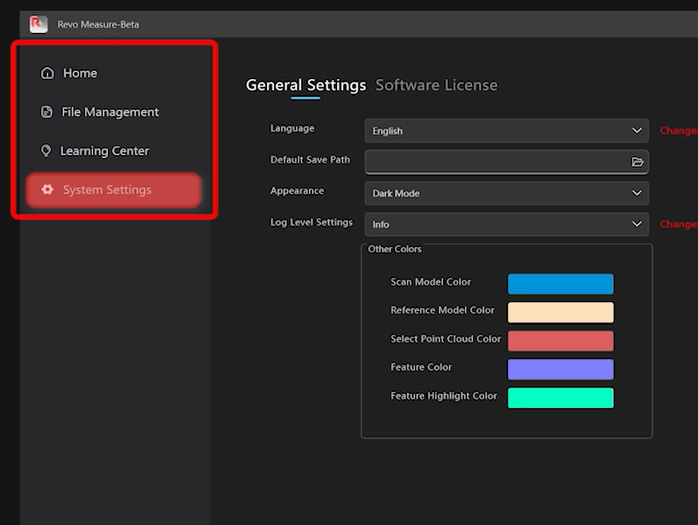Pick the blue Scan Model Color swatch
698x525 pixels.
(560, 284)
